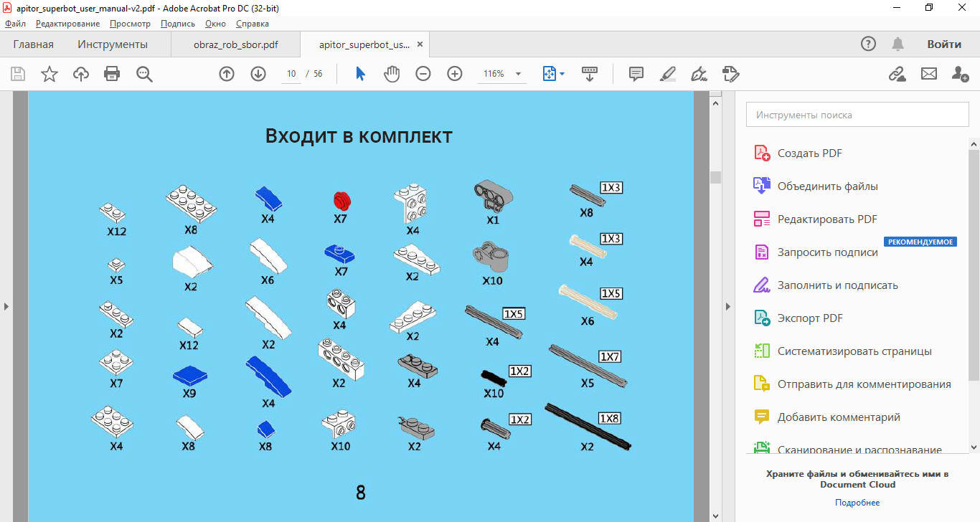Activate the arrow Selection tool
The width and height of the screenshot is (980, 522).
coord(360,74)
